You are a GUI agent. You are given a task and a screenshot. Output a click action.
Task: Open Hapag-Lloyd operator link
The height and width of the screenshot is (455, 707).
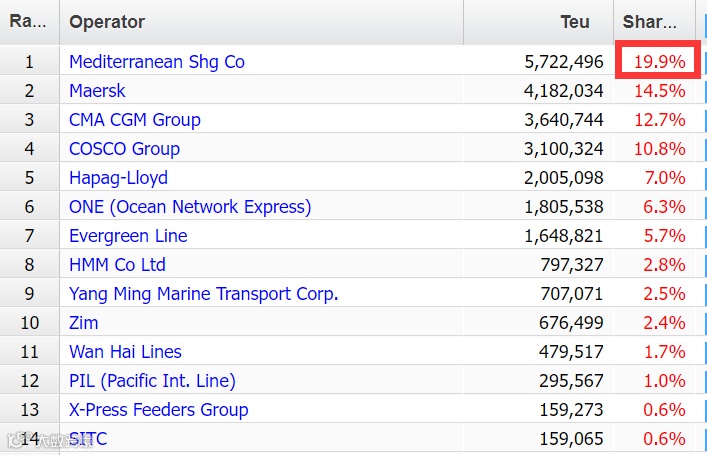tap(118, 178)
